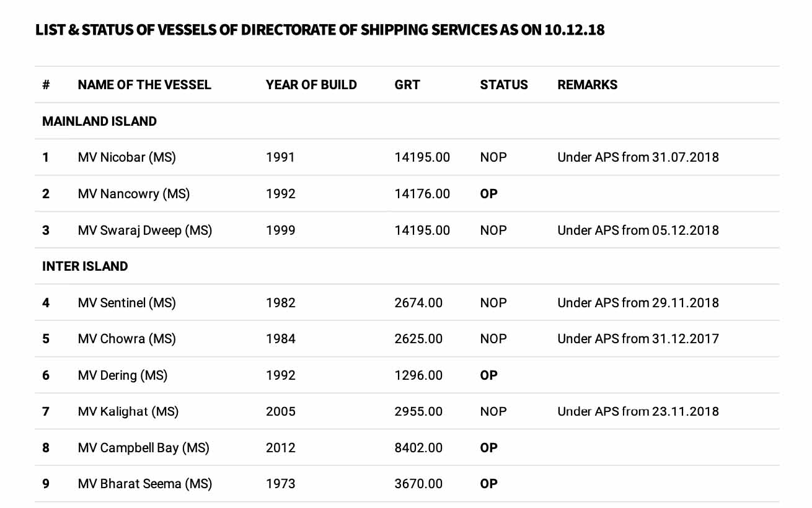Select the INTER ISLAND section row
The width and height of the screenshot is (812, 508).
point(85,266)
